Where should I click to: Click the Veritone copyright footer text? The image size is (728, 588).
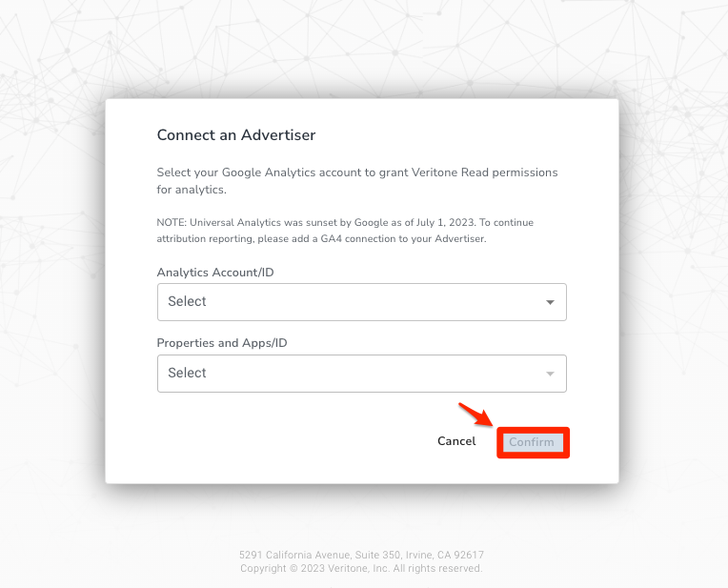point(361,569)
